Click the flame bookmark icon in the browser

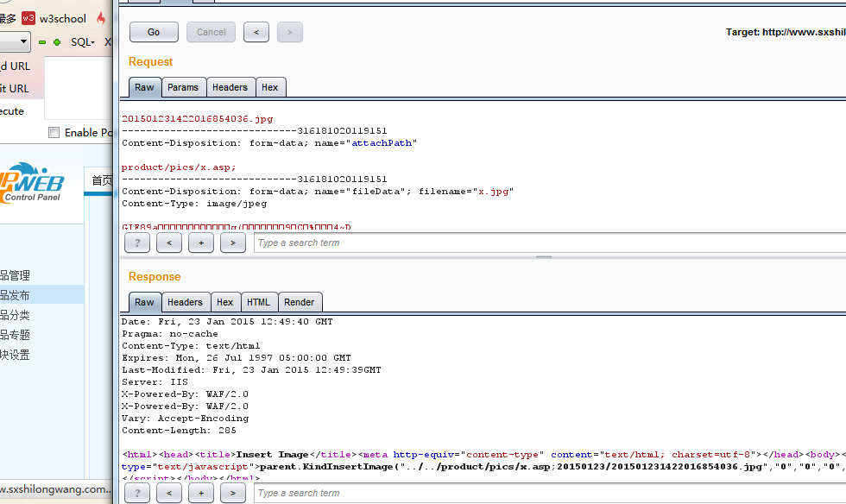click(x=101, y=18)
